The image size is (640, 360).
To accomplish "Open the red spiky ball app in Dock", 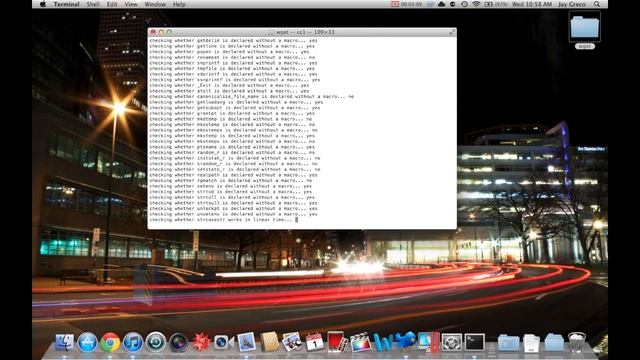I will pyautogui.click(x=201, y=342).
